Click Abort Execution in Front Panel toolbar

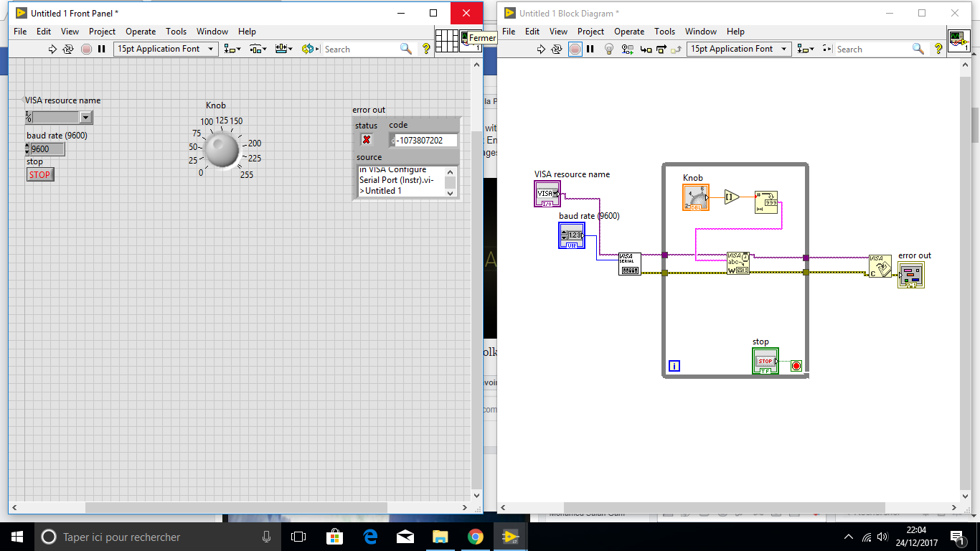point(86,49)
